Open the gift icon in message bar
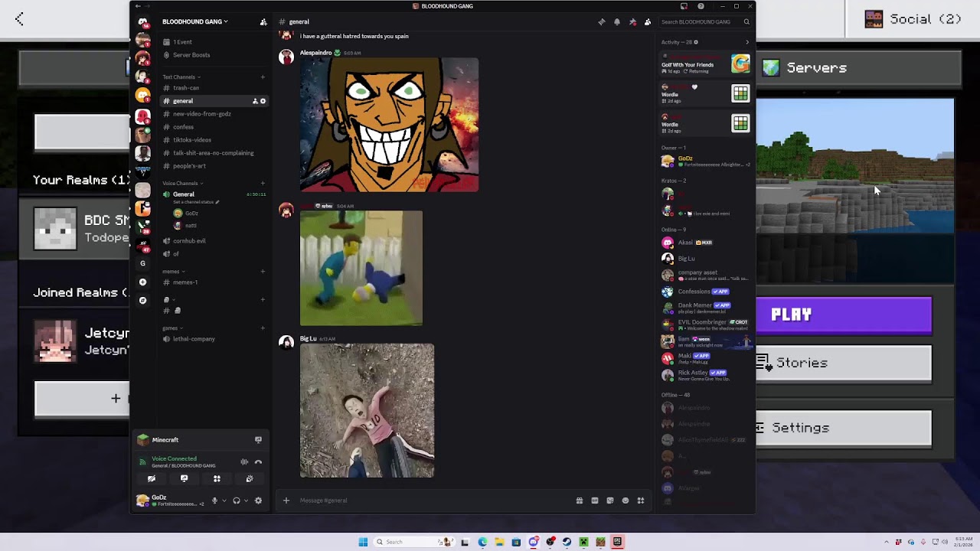 click(x=580, y=500)
